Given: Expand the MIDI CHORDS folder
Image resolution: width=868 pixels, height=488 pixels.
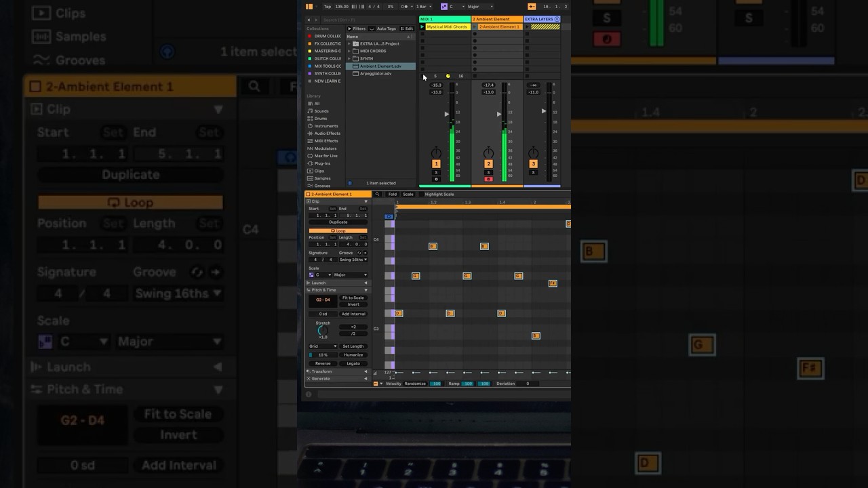Looking at the screenshot, I should [349, 51].
